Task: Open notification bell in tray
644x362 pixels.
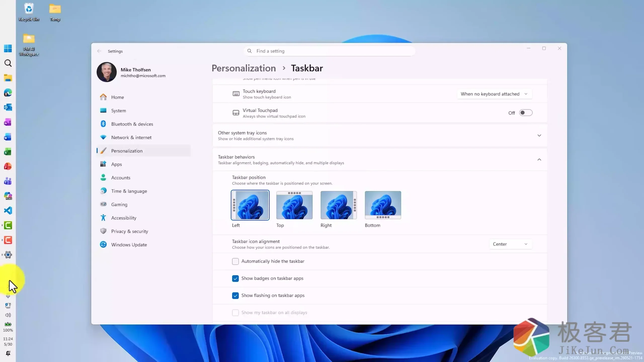Action: [8, 353]
